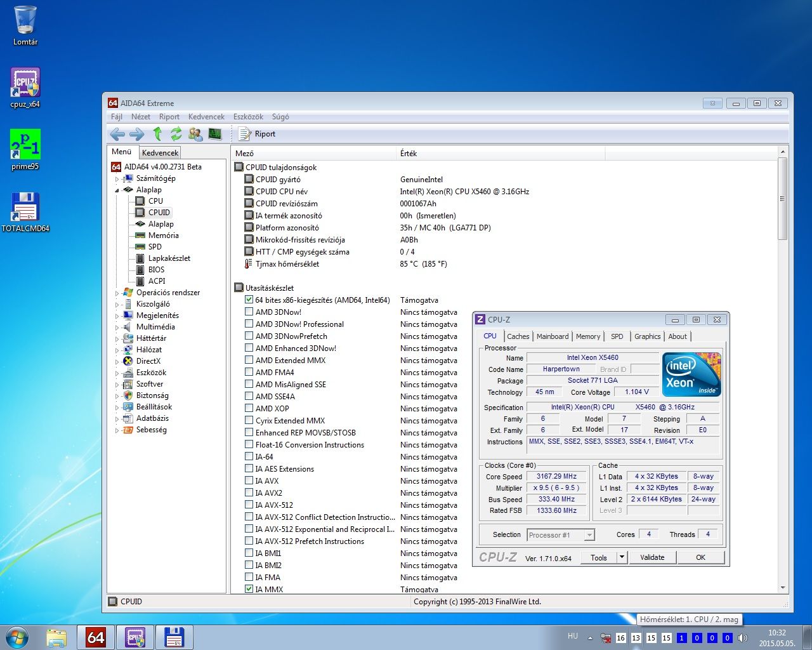The width and height of the screenshot is (812, 650).
Task: Expand the Számítógép tree node
Action: pyautogui.click(x=117, y=179)
